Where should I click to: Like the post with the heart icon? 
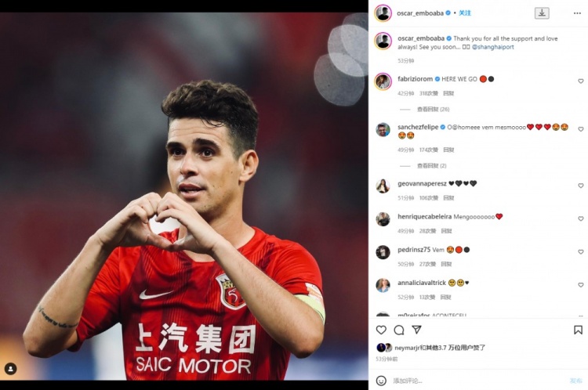point(381,330)
